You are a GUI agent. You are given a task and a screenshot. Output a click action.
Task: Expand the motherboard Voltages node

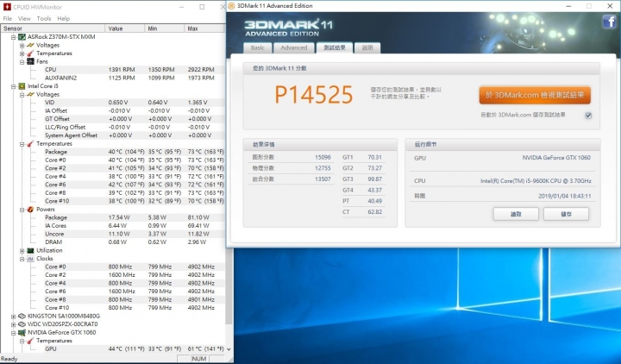[x=22, y=46]
